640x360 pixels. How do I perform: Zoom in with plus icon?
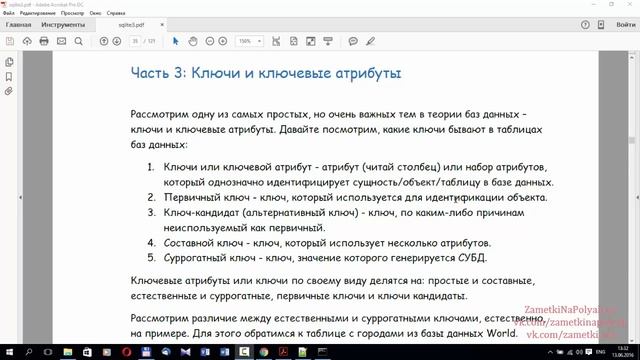(x=223, y=41)
